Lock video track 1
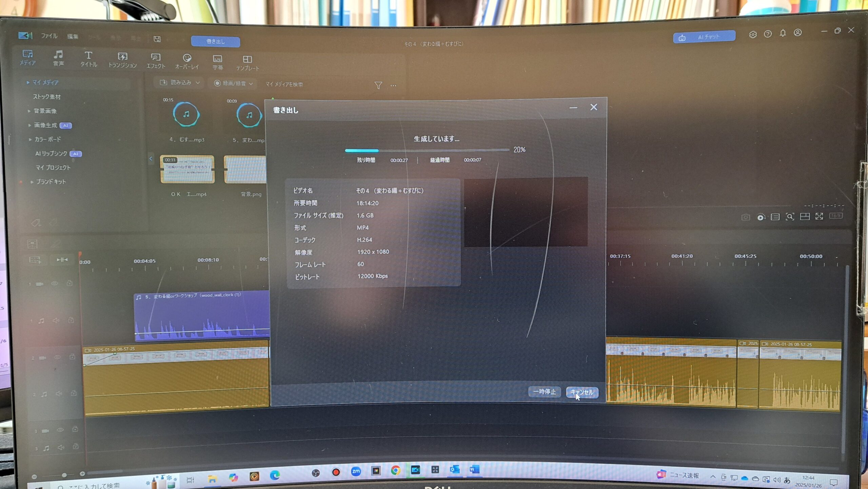Viewport: 868px width, 489px height. pyautogui.click(x=70, y=283)
